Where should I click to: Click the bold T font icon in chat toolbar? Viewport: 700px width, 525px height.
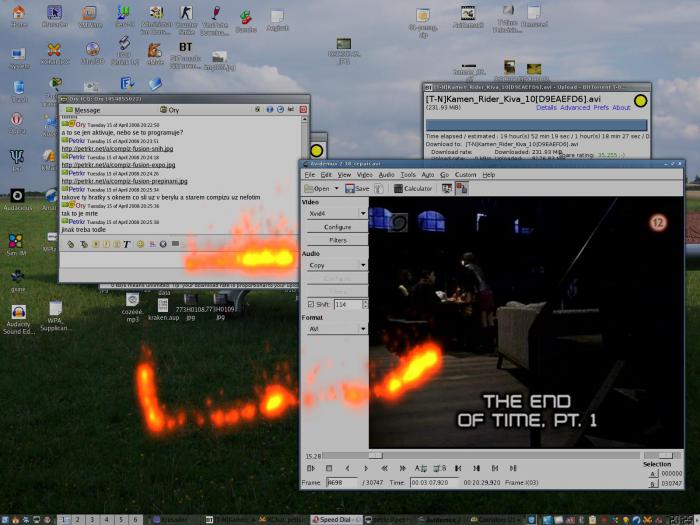(x=127, y=244)
